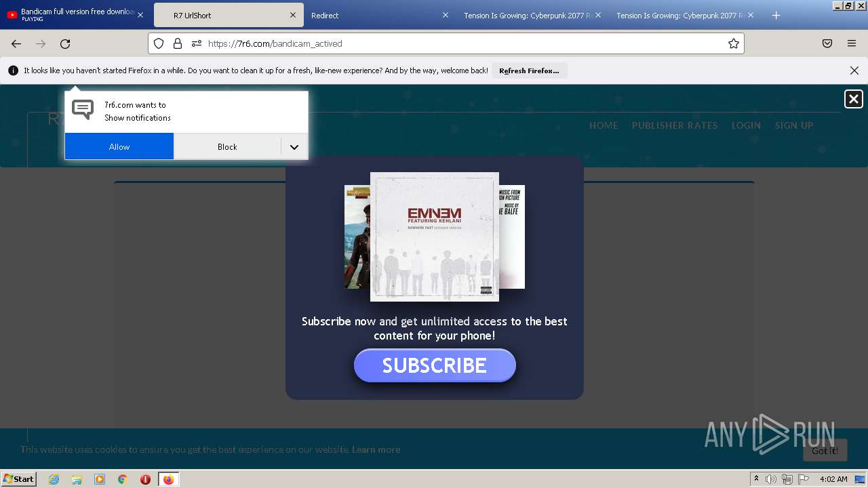
Task: Open the SIGN UP link
Action: click(x=794, y=125)
